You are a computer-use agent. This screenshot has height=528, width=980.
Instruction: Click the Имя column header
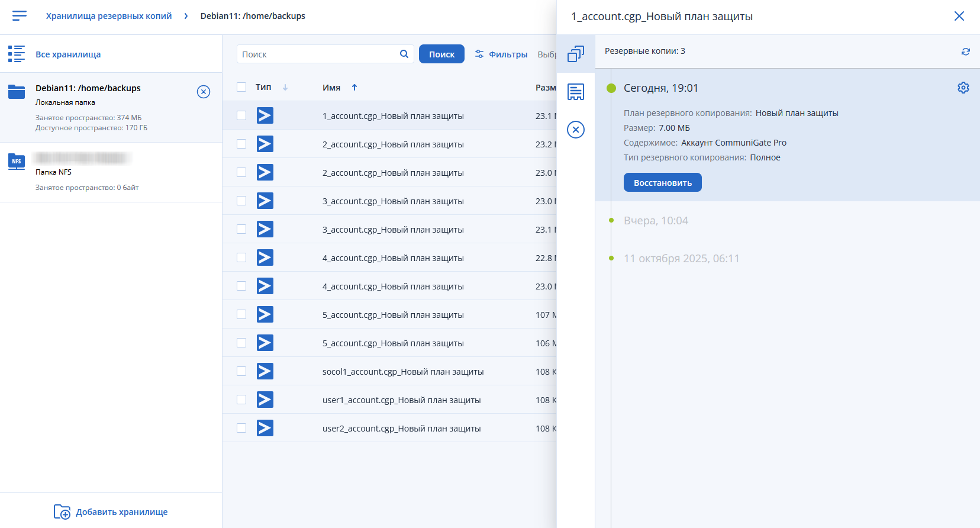pos(331,87)
